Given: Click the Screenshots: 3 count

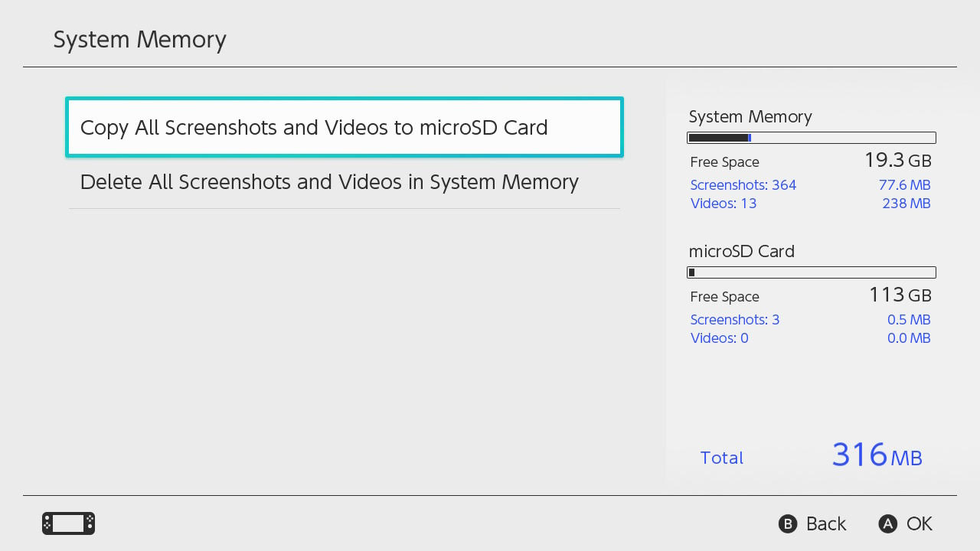Looking at the screenshot, I should point(735,320).
